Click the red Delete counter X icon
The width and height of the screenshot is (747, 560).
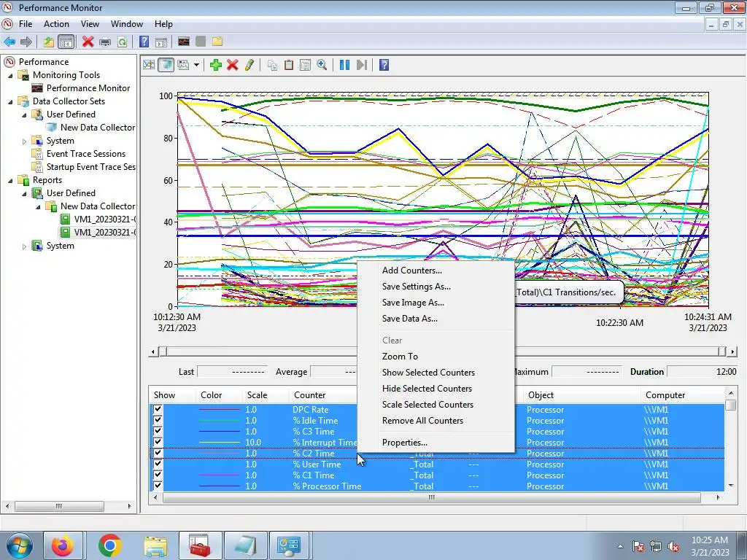click(233, 65)
